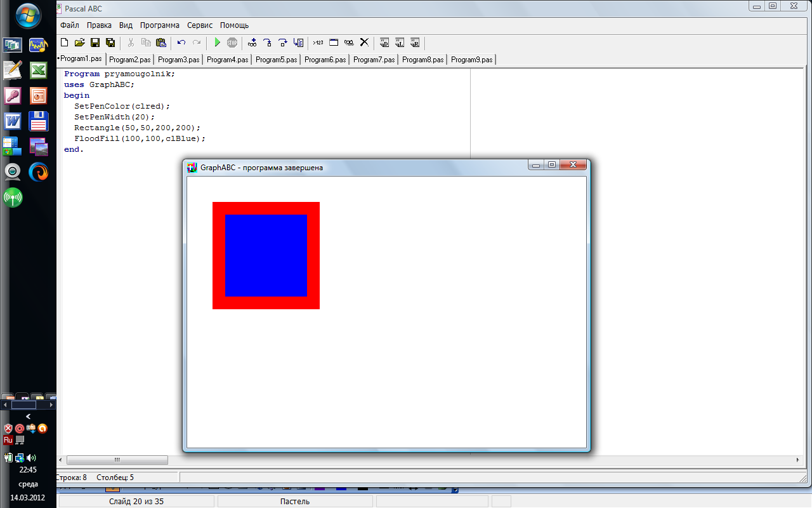Open the Вид menu
Viewport: 812px width, 508px height.
pos(126,25)
